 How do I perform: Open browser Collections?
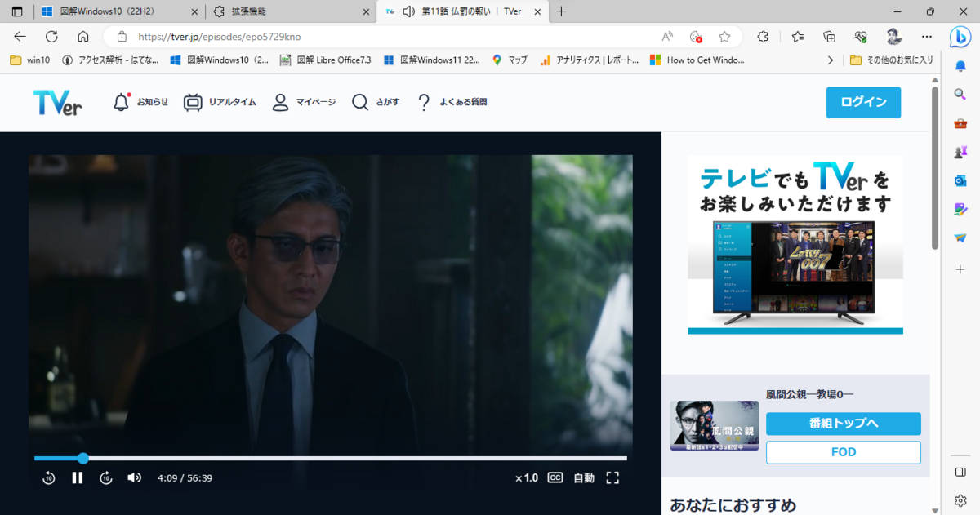829,37
